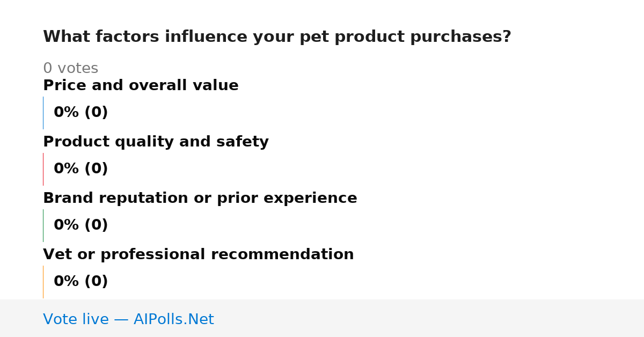Viewport: 644px width, 337px height.
Task: Click the empty gray footer bar area
Action: coord(429,318)
